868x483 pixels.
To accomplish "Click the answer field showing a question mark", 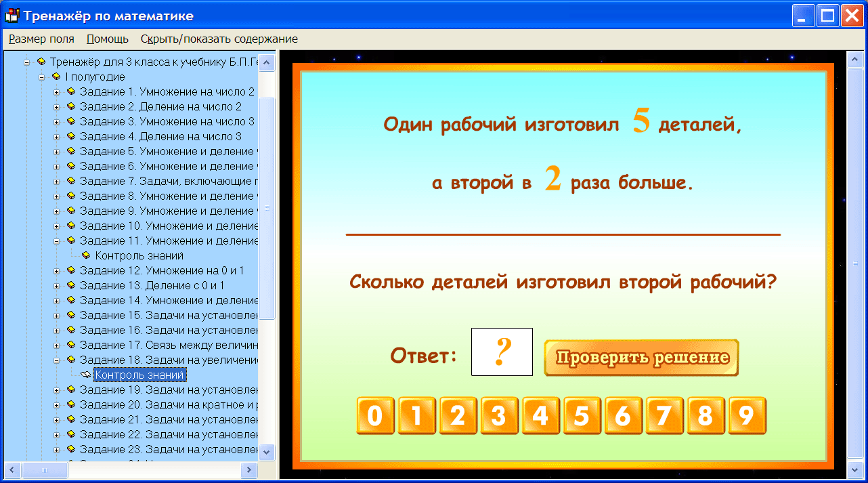I will point(501,352).
